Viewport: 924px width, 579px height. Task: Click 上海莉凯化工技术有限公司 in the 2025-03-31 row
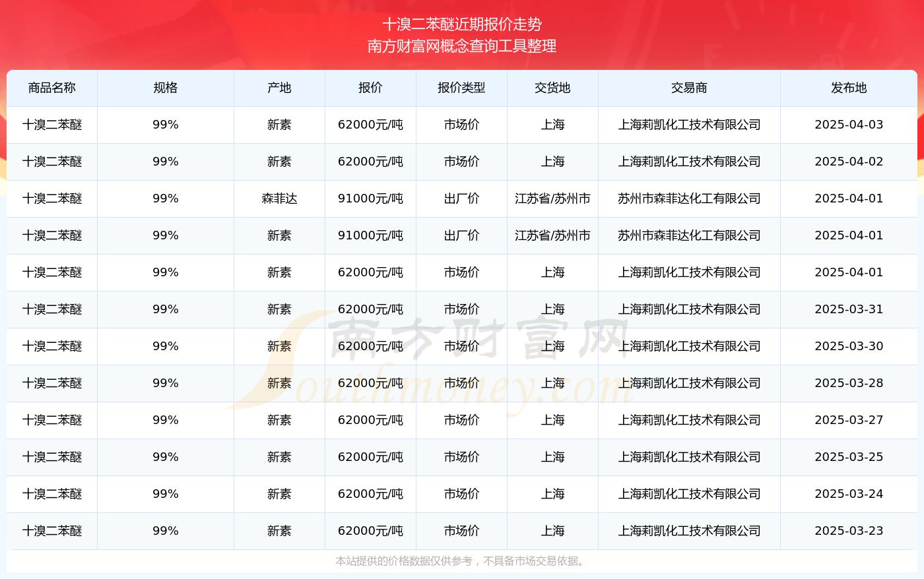coord(689,309)
